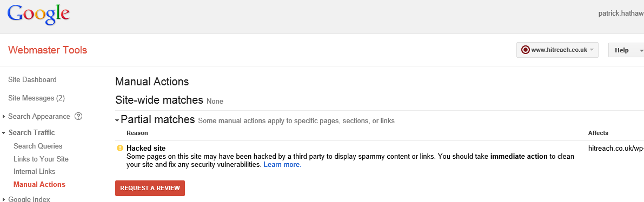Click the Google logo
Viewport: 644px width, 202px height.
pos(38,16)
